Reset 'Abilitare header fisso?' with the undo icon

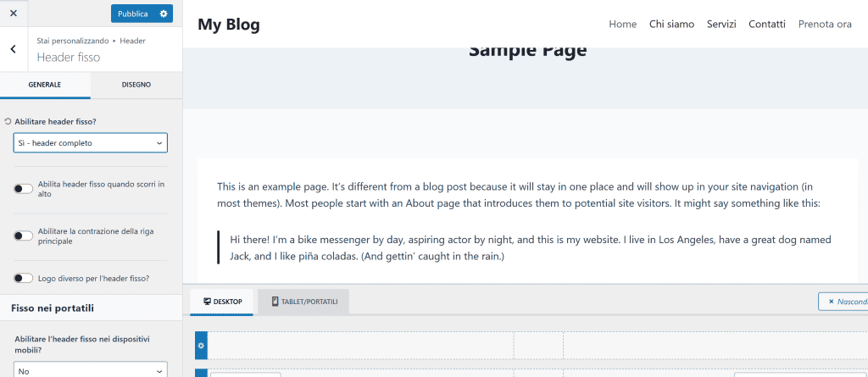coord(8,120)
